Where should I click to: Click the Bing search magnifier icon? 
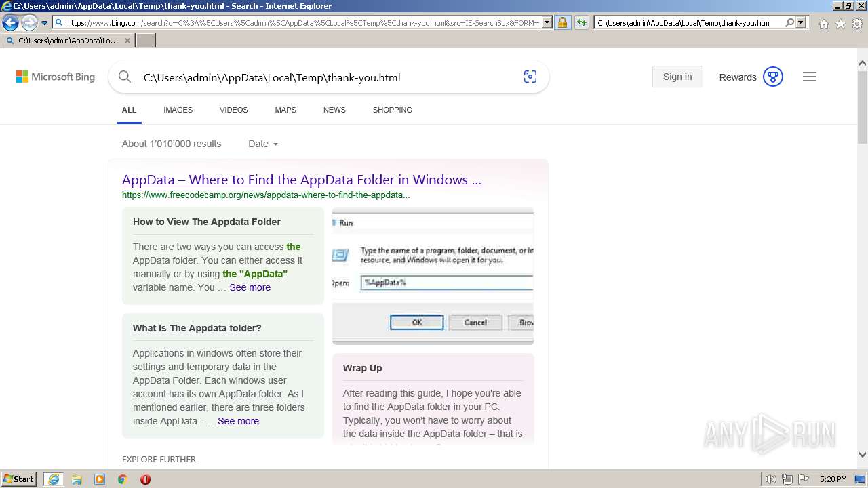click(125, 77)
